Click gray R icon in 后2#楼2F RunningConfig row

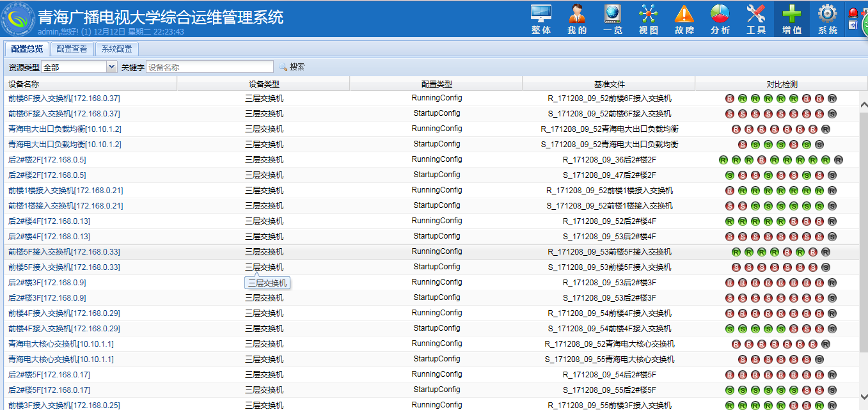[839, 160]
